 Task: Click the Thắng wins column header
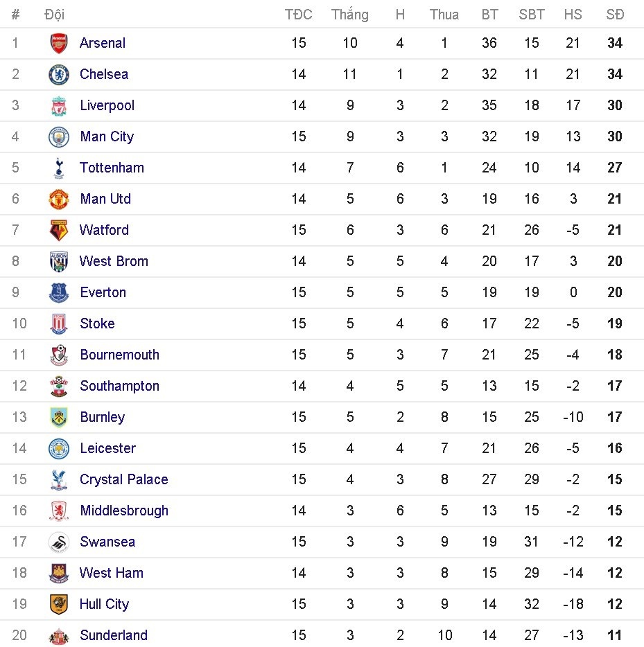(x=350, y=15)
